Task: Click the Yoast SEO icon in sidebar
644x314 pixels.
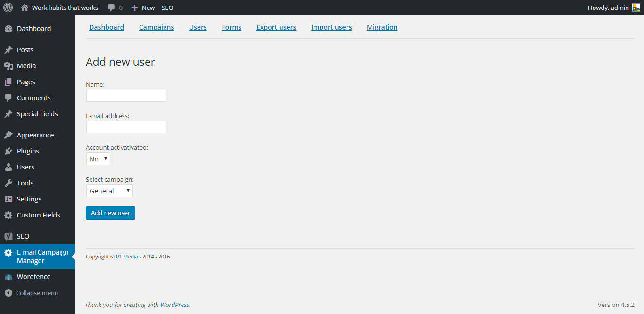Action: [x=8, y=236]
